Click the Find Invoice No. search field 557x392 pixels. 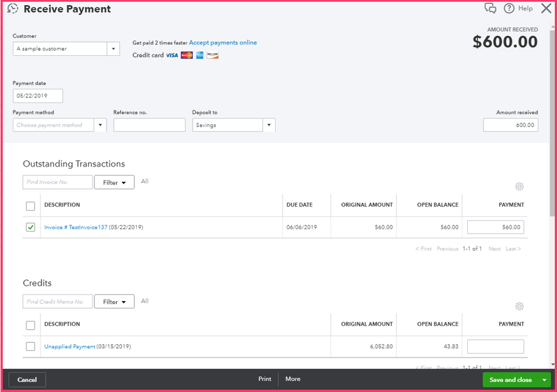point(57,182)
